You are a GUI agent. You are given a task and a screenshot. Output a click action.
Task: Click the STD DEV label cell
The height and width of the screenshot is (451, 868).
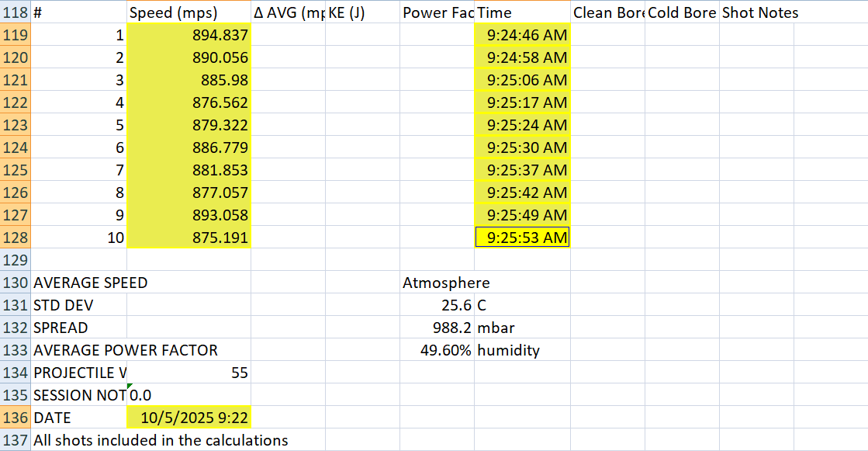[x=78, y=305]
